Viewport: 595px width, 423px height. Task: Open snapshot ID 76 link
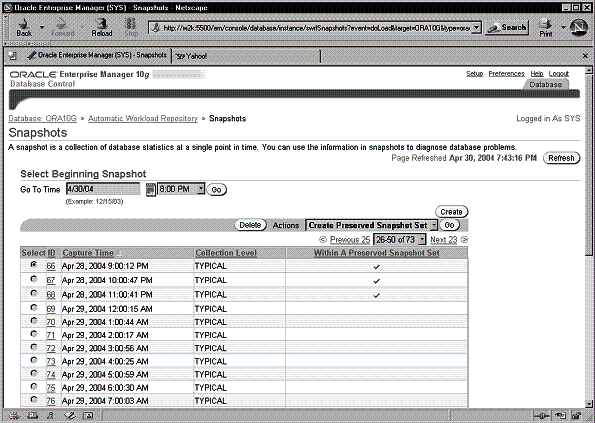click(51, 401)
